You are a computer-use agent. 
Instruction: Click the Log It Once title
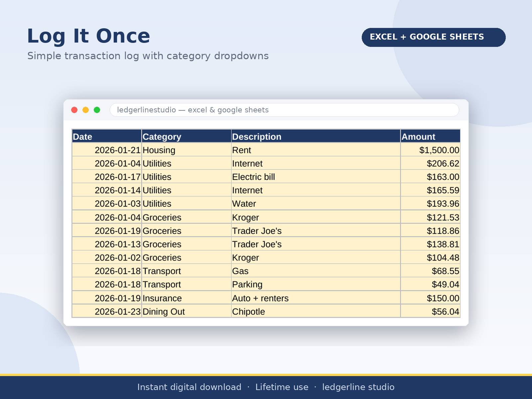click(x=88, y=36)
